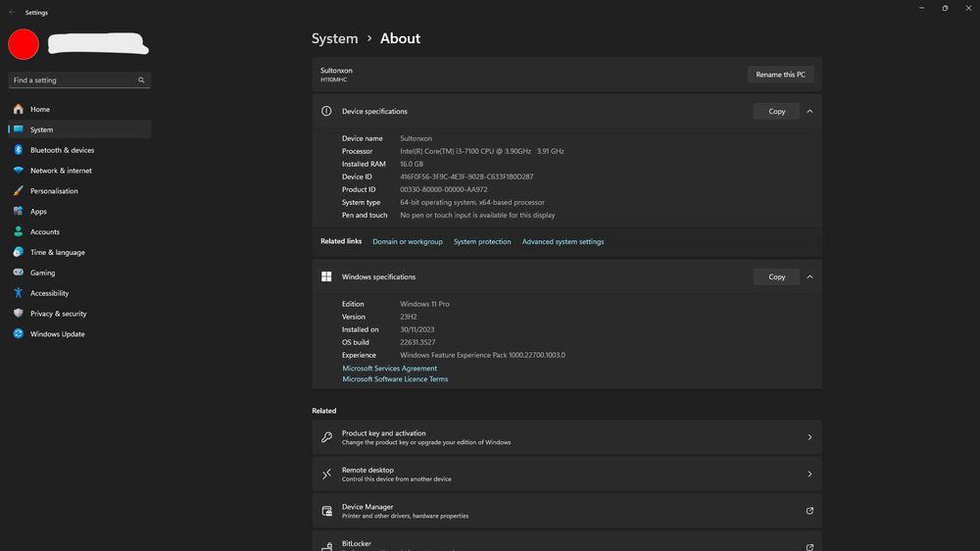The image size is (980, 551).
Task: Click the Gaming controller icon
Action: coord(18,273)
